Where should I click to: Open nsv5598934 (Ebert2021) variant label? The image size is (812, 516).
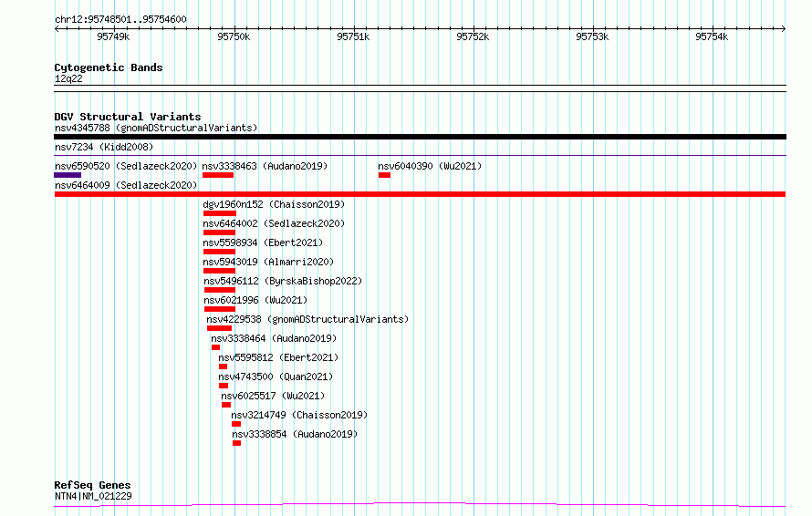(263, 243)
